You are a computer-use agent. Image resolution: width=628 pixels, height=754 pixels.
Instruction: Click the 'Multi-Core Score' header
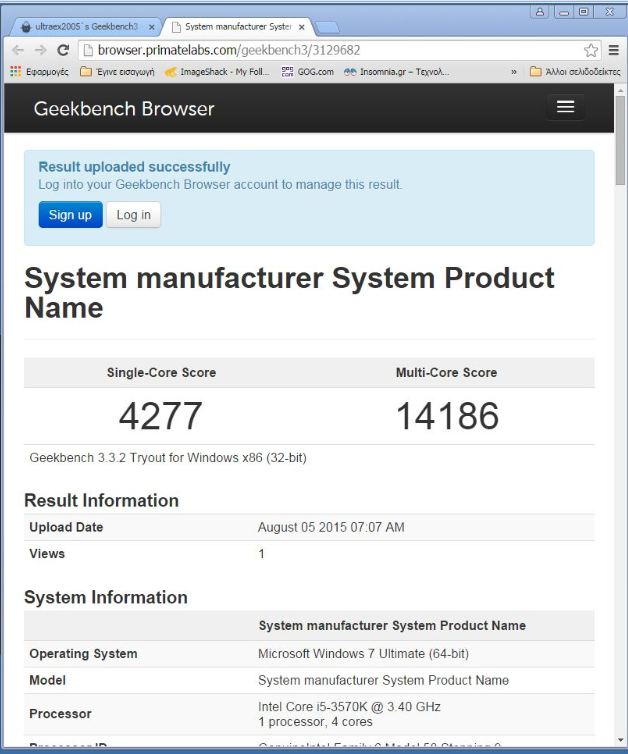446,372
